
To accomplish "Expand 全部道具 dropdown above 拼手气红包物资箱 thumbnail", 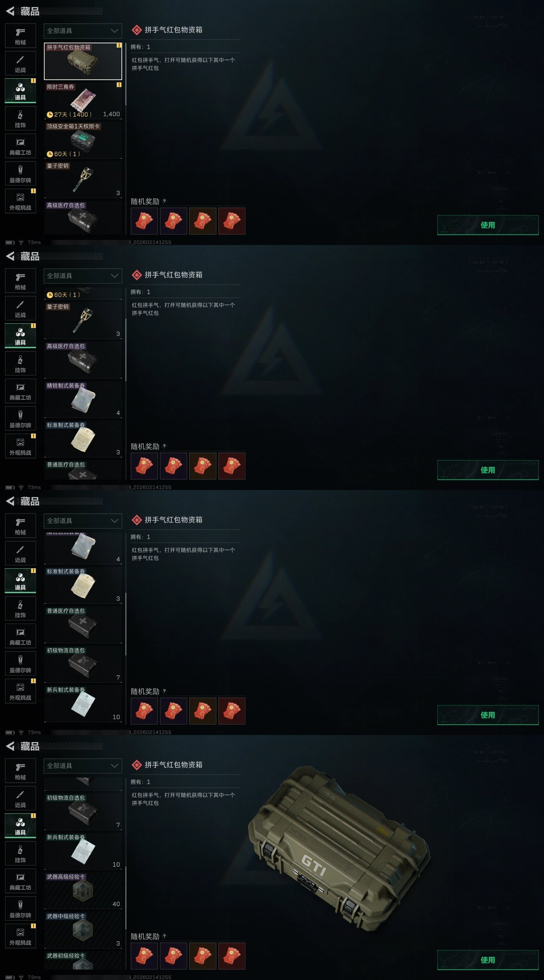I will coord(83,31).
